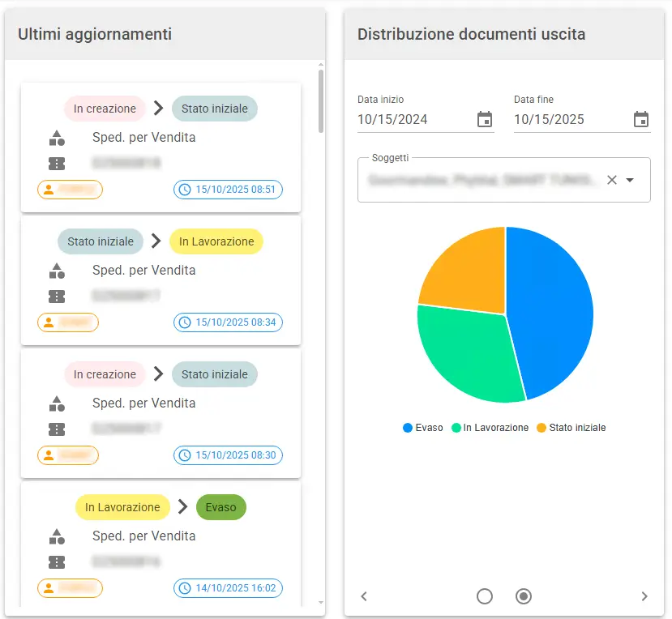Go to the previous chart page with the left arrow
Screen dimensions: 672x619
coord(363,596)
